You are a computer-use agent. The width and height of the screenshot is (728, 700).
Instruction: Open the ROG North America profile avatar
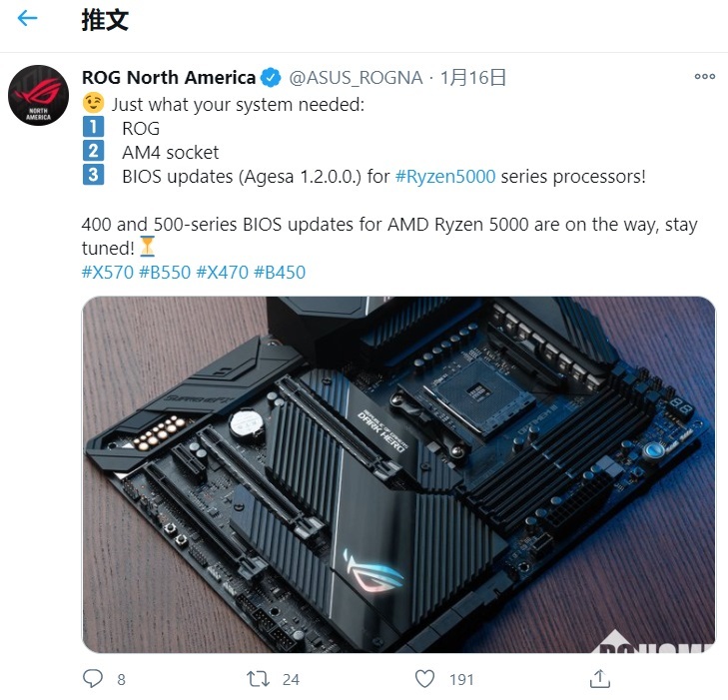[x=38, y=95]
